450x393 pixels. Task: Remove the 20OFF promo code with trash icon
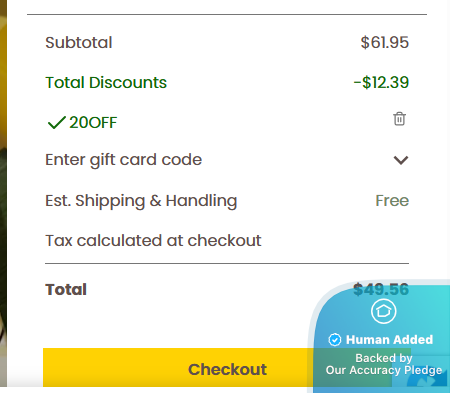(399, 119)
